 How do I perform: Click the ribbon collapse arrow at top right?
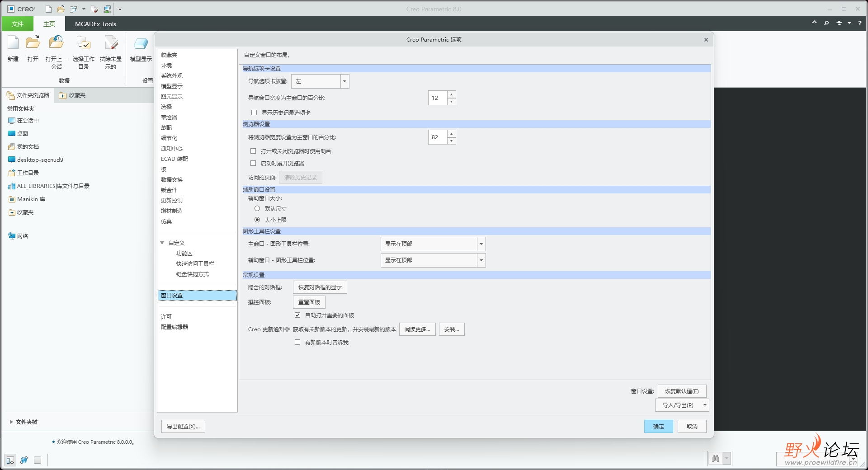[814, 22]
